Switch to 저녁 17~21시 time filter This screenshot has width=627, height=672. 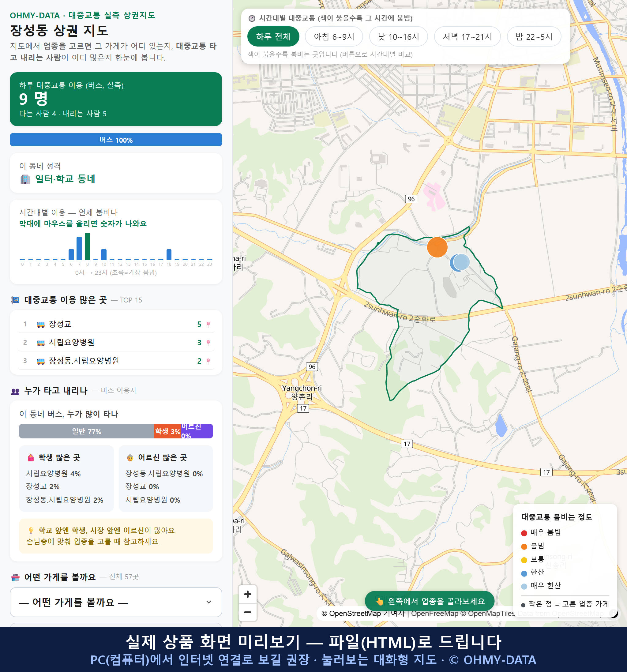[467, 36]
